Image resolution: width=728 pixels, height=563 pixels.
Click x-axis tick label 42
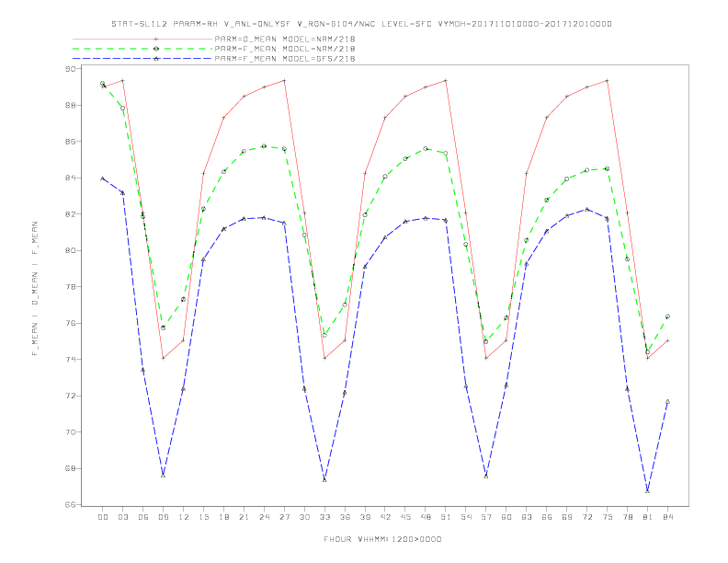(385, 517)
